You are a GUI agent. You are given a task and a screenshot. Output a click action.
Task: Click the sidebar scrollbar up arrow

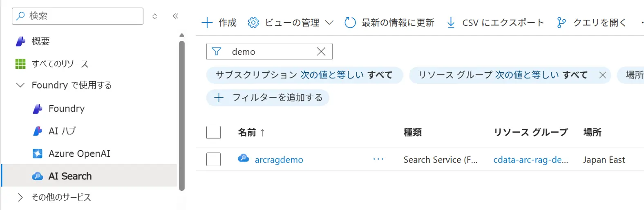tap(182, 35)
